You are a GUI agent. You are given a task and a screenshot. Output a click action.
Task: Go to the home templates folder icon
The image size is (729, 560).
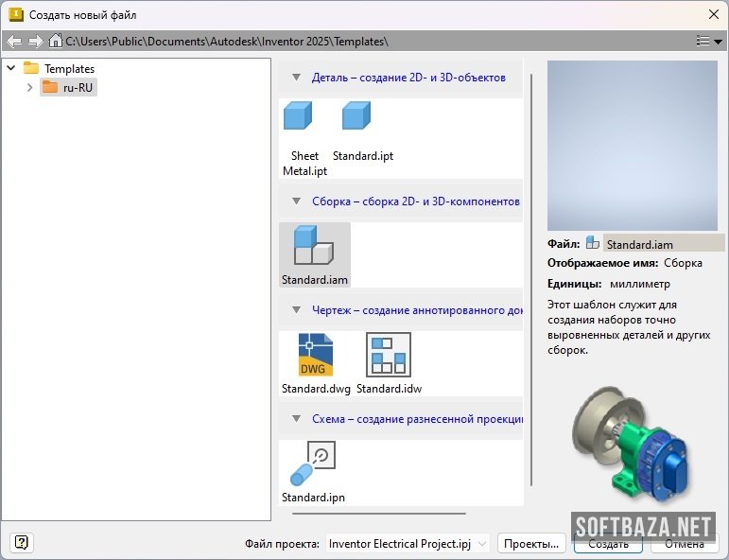click(x=56, y=41)
